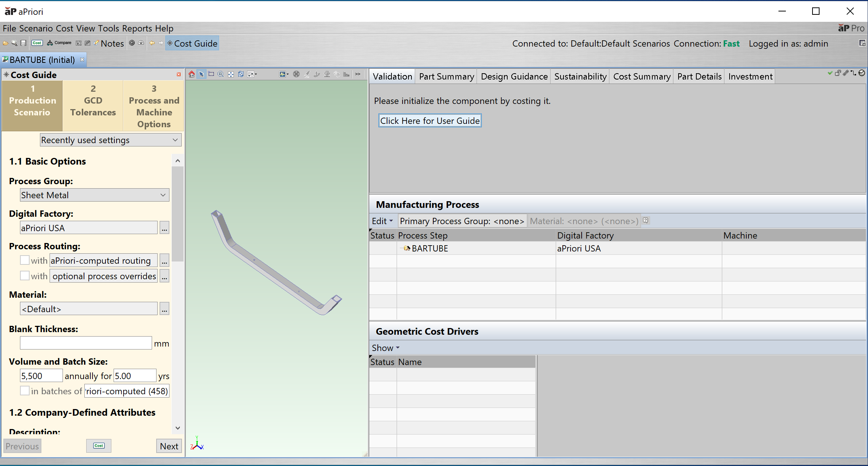Click the Cost Guide vertical scrollbar down arrow
This screenshot has height=466, width=868.
178,428
